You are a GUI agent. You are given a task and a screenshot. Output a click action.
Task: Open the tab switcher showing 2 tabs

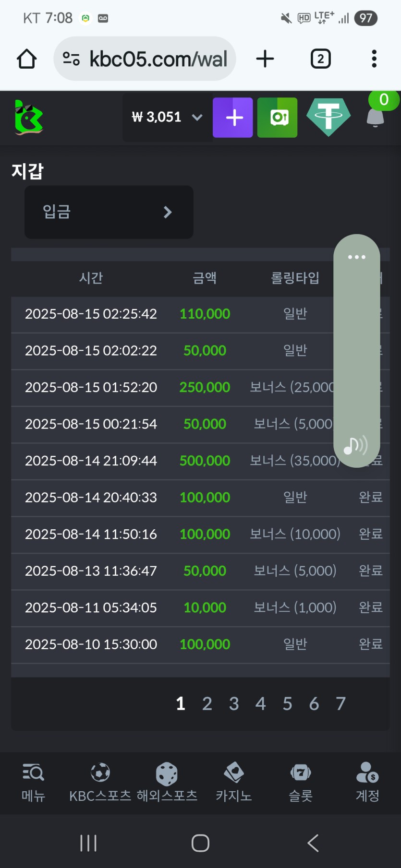[x=320, y=59]
